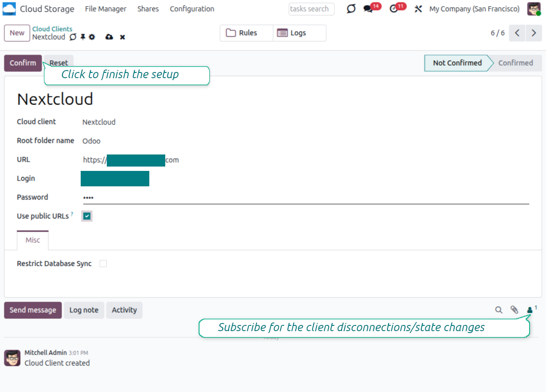Uncheck the Use public URLs checkbox
The width and height of the screenshot is (546, 392).
pyautogui.click(x=87, y=216)
